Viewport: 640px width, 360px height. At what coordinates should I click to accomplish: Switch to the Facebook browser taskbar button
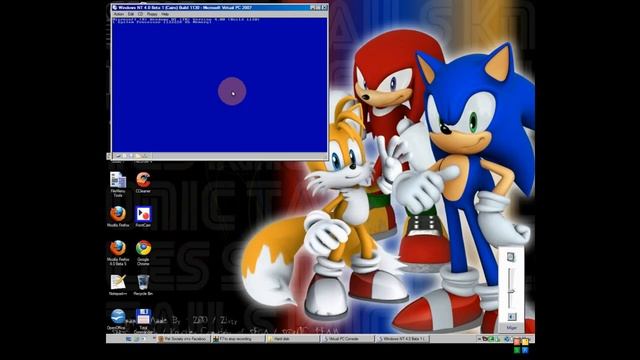183,339
